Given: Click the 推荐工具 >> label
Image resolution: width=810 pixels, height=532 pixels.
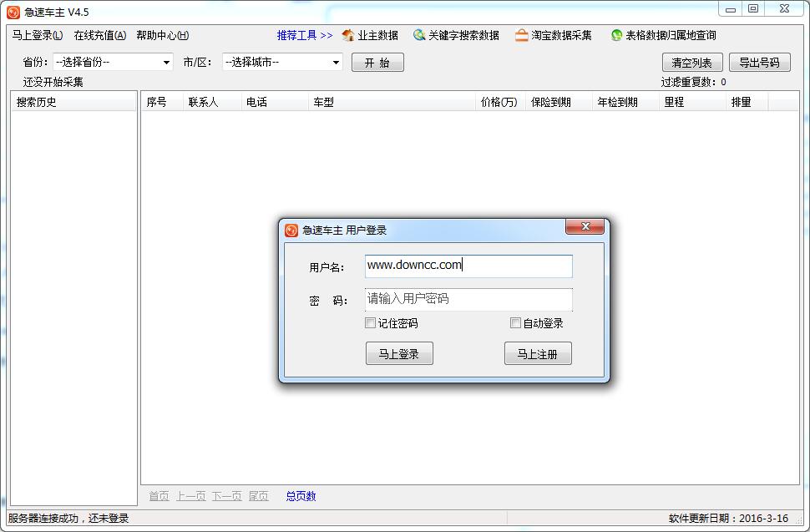Looking at the screenshot, I should [x=305, y=35].
